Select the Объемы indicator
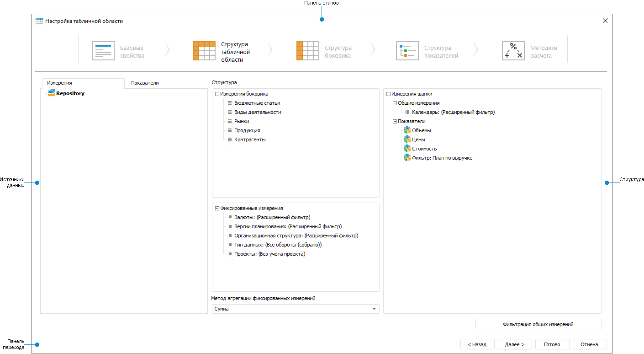 pyautogui.click(x=422, y=130)
